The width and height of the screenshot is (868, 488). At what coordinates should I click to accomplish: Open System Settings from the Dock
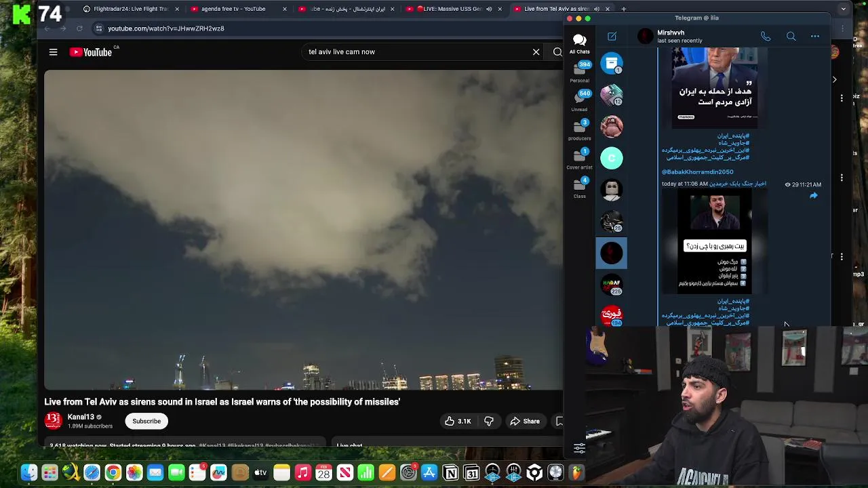pyautogui.click(x=408, y=472)
